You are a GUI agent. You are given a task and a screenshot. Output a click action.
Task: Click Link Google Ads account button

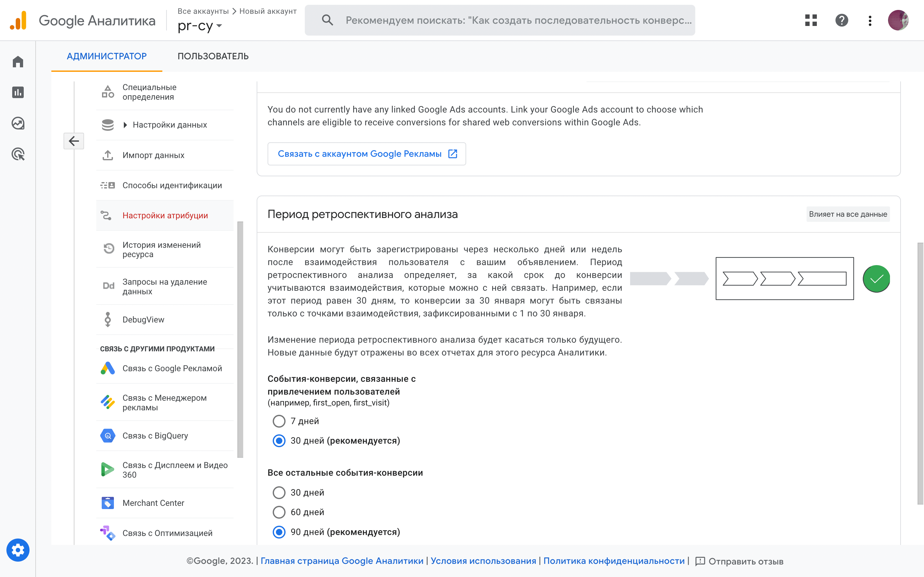pyautogui.click(x=366, y=154)
